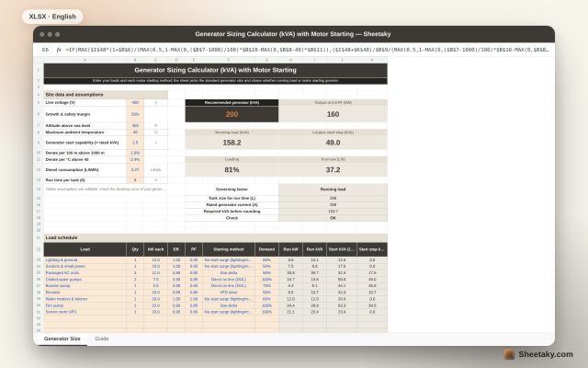Select 'Direct on line (DOL)' for Booster pump

(229, 286)
